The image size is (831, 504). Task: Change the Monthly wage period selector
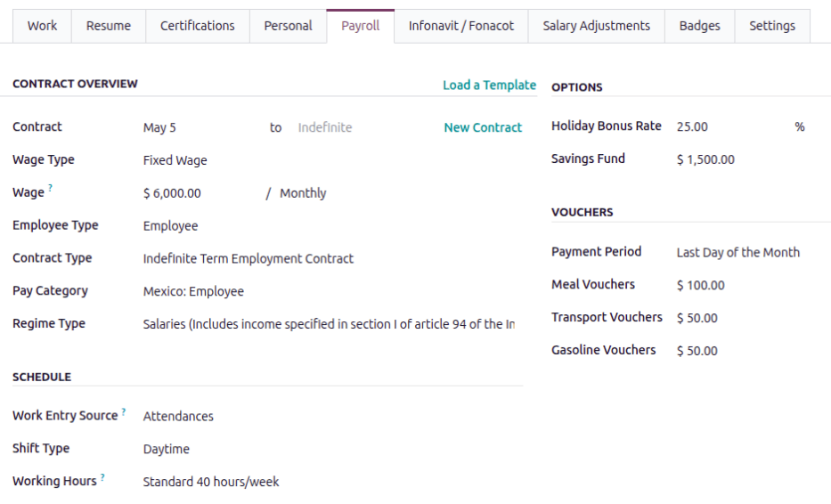303,193
